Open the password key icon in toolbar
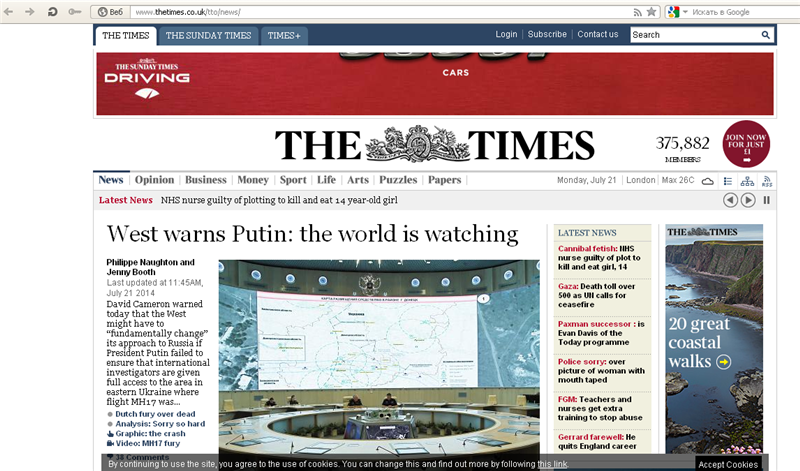The width and height of the screenshot is (800, 471). (74, 11)
